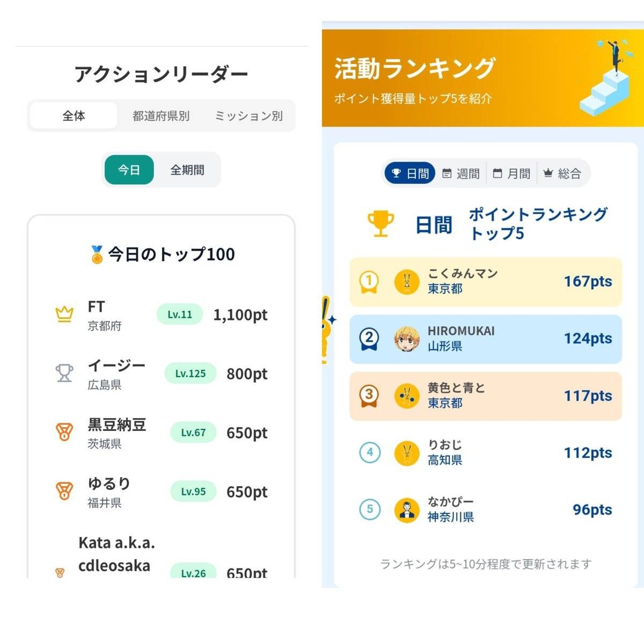Open HIROMUKAI's profile avatar
644x644 pixels.
coord(407,339)
